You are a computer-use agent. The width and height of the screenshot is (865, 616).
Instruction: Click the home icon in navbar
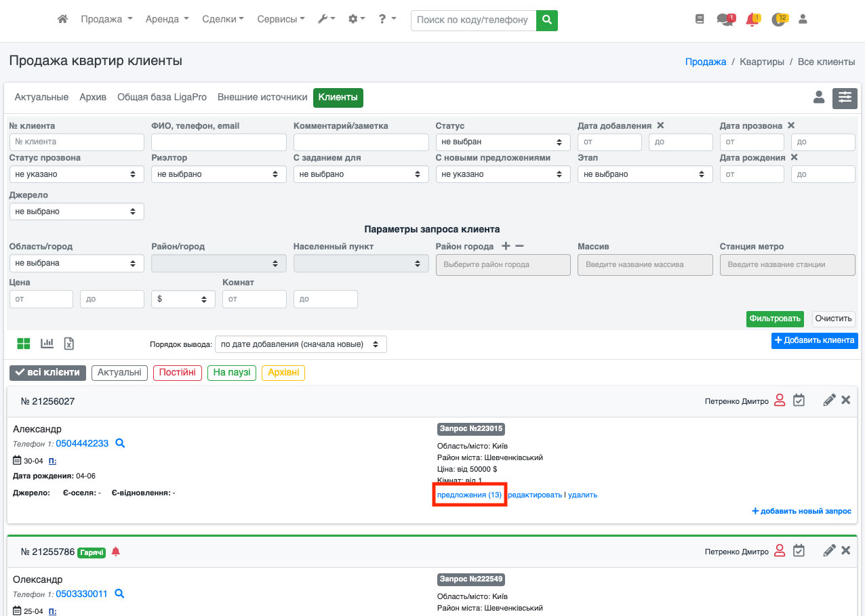[62, 20]
